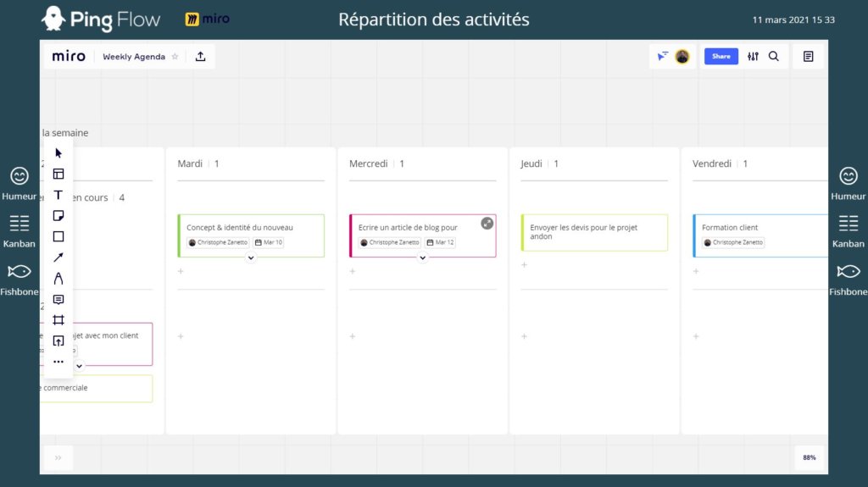868x487 pixels.
Task: Expand the Ecrire un article card chevron
Action: pos(422,257)
